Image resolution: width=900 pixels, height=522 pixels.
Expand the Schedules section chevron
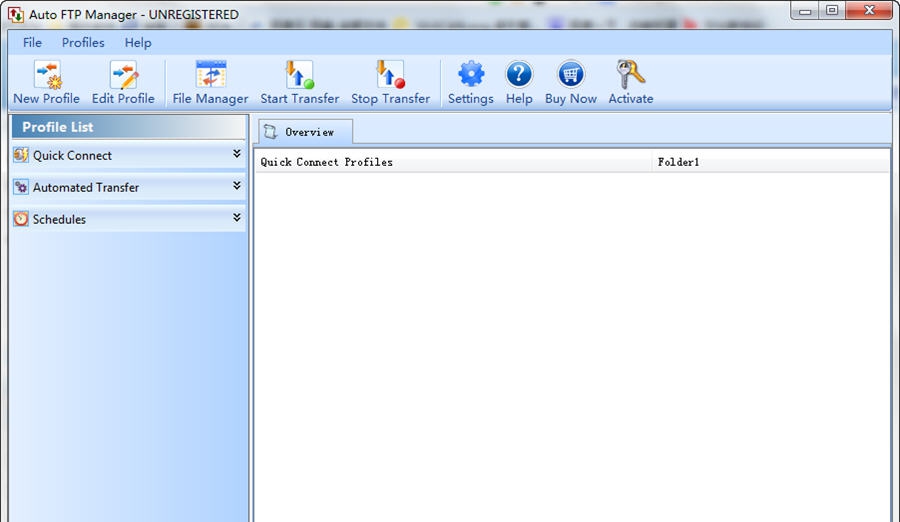tap(236, 218)
